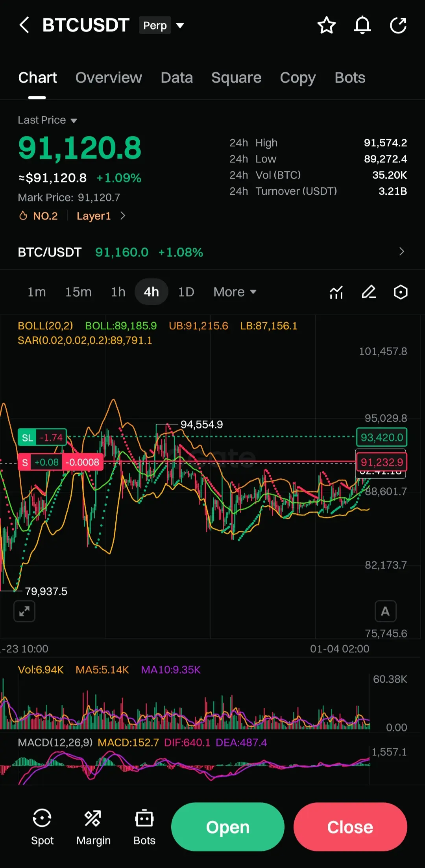Tap the SL -1.74 stop-loss marker
This screenshot has height=868, width=425.
[42, 438]
